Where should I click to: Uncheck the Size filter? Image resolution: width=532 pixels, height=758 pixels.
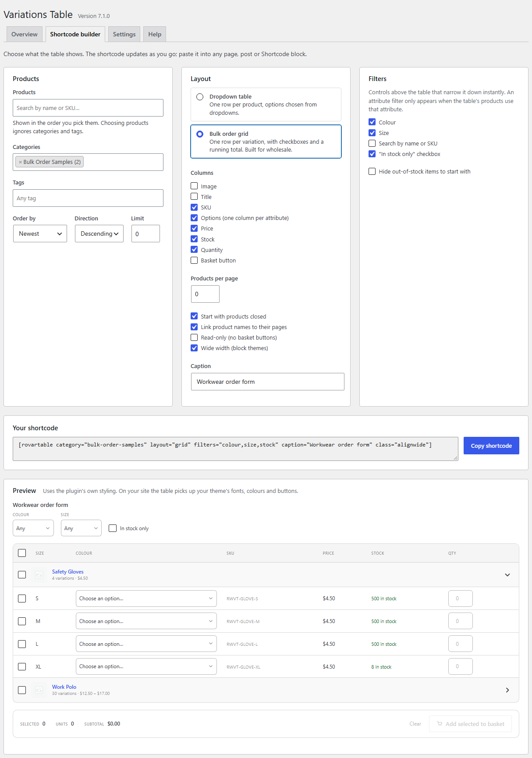tap(372, 133)
